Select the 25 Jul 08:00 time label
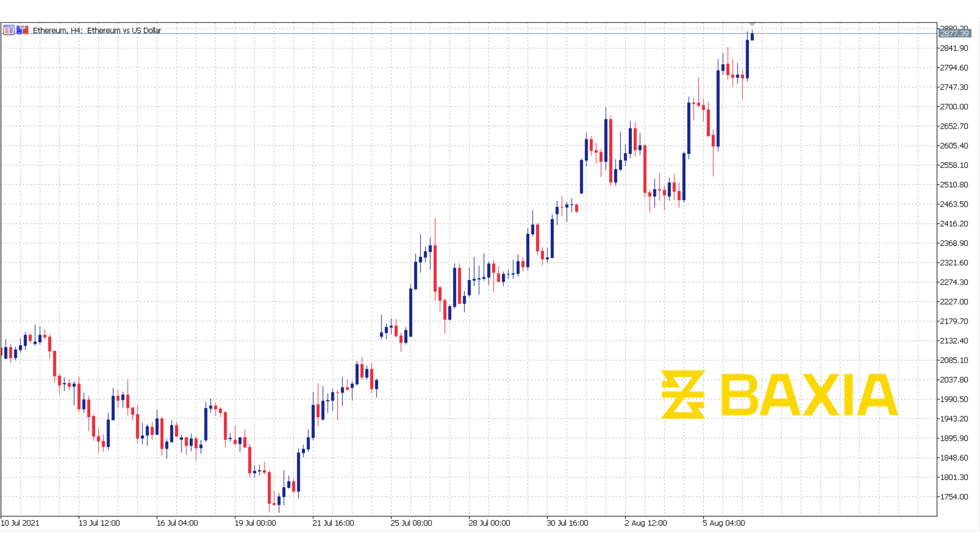Viewport: 980px width, 552px height. 411,523
